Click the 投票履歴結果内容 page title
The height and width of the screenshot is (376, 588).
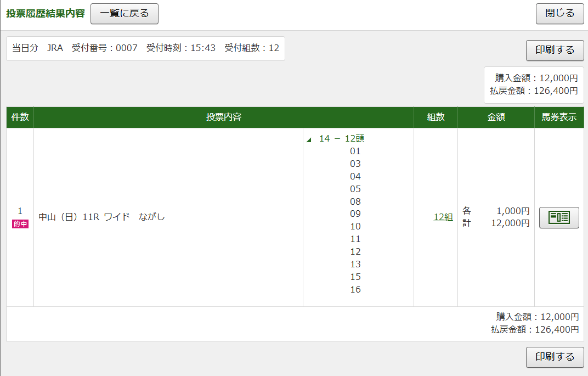point(46,14)
